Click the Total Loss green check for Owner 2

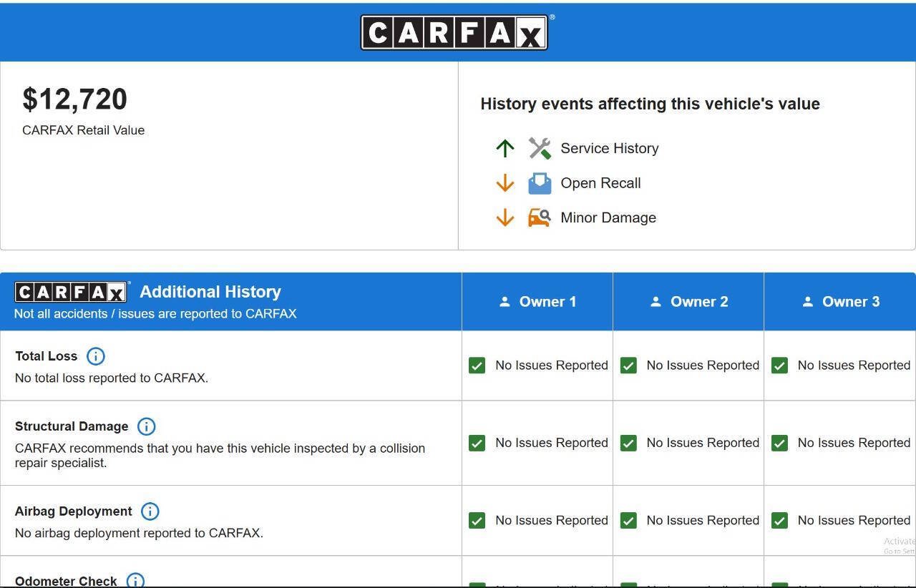click(x=628, y=366)
